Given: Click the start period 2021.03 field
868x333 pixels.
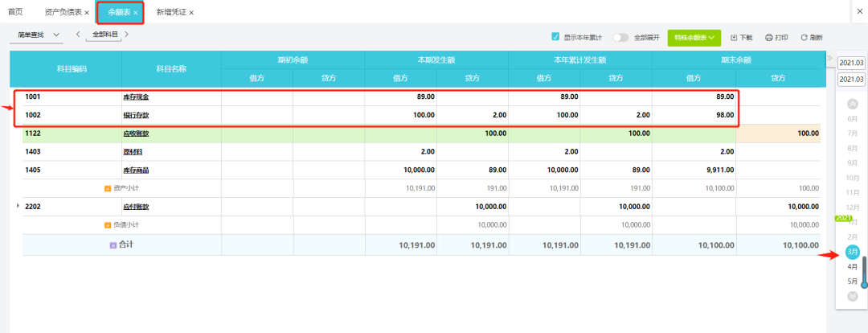Looking at the screenshot, I should pyautogui.click(x=850, y=63).
